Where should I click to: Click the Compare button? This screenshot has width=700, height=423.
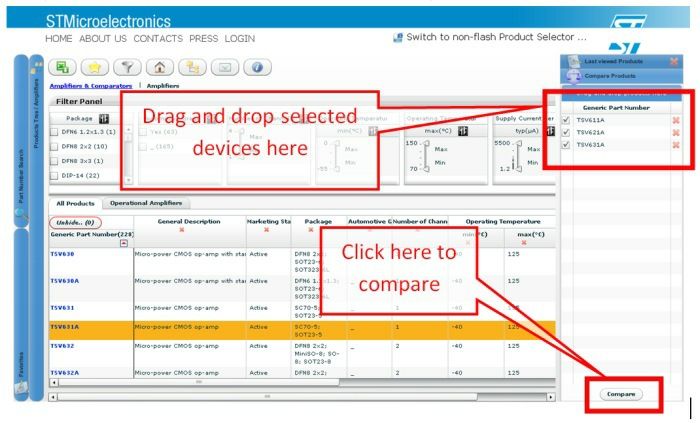[621, 394]
